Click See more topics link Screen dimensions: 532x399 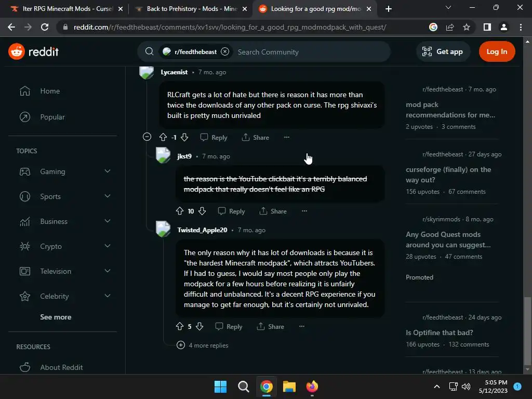56,317
